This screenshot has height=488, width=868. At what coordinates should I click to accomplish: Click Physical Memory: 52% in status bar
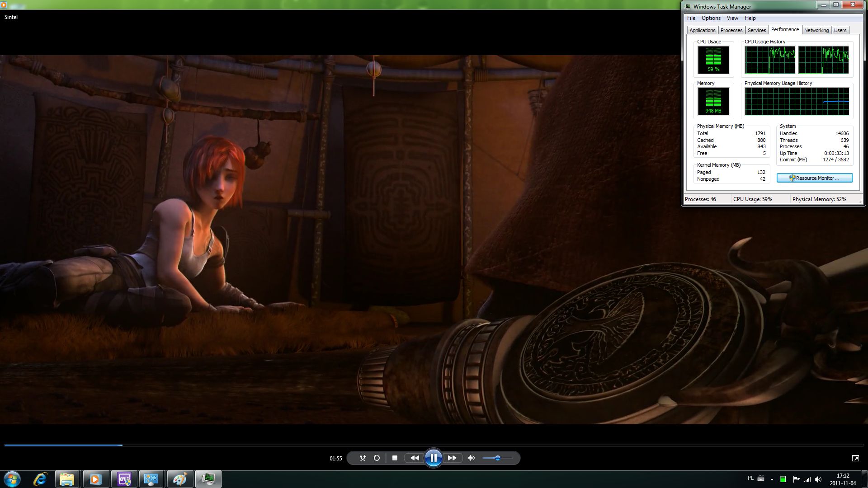(819, 199)
